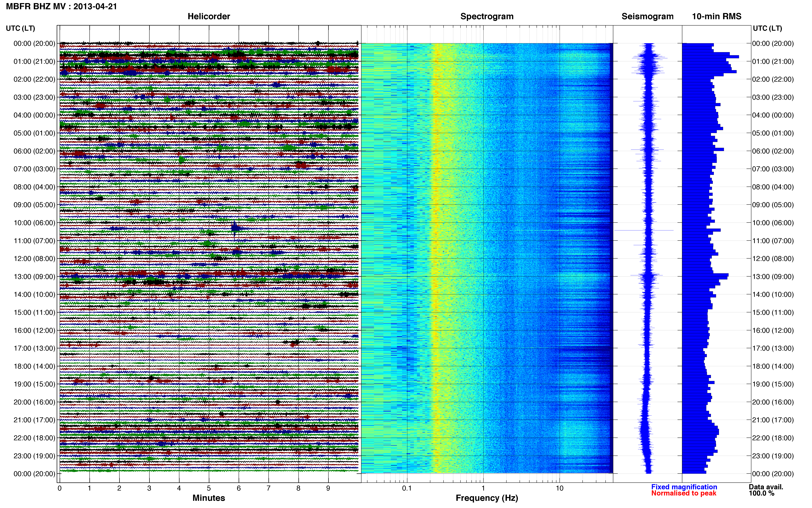Click the 'Frequency (Hz)' axis label
This screenshot has height=508, width=812.
pyautogui.click(x=487, y=498)
